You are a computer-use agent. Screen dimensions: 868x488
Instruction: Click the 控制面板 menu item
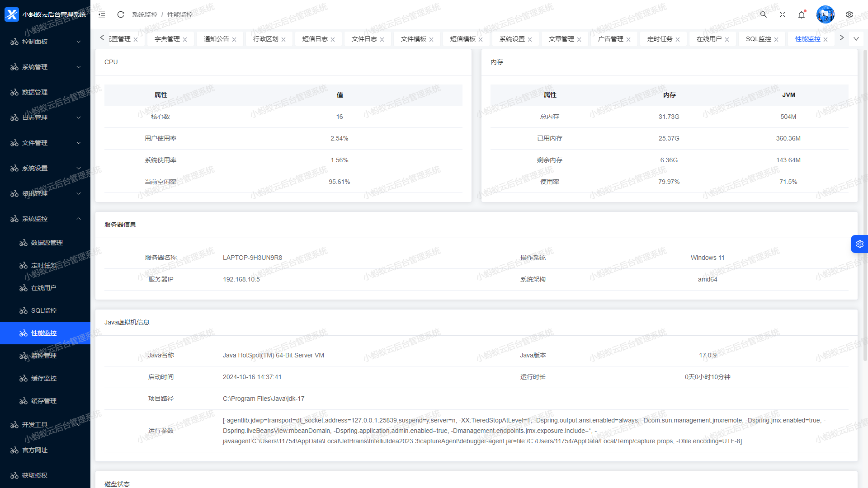coord(45,42)
